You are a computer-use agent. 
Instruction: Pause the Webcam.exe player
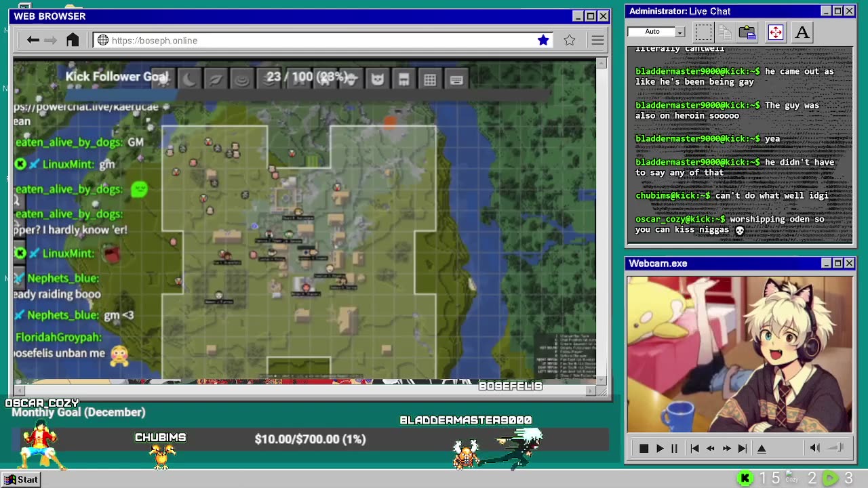[x=674, y=448]
